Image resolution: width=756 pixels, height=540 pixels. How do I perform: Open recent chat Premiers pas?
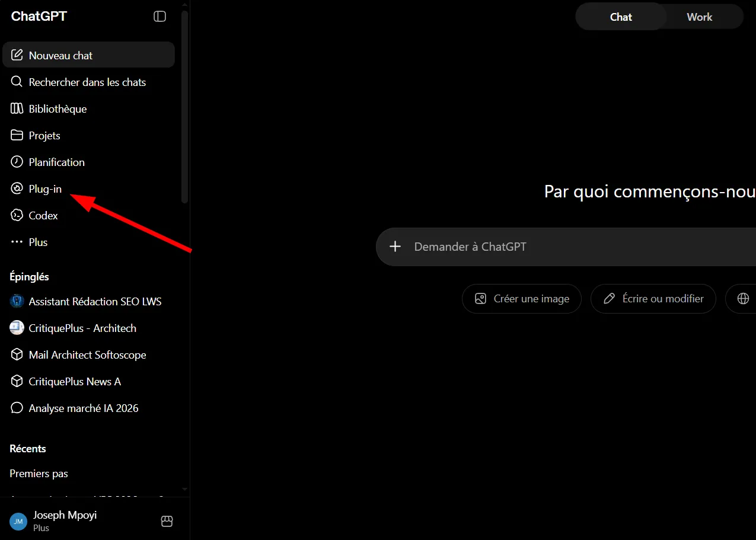point(88,474)
